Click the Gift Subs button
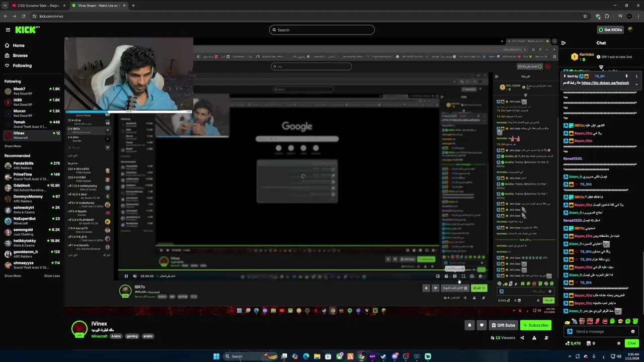 (x=503, y=325)
